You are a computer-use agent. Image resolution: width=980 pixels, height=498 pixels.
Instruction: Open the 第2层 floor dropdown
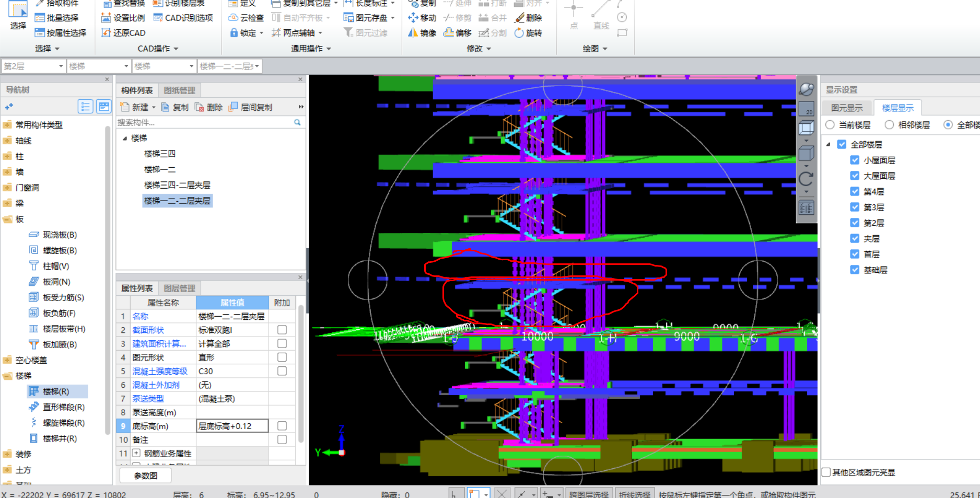tap(33, 66)
